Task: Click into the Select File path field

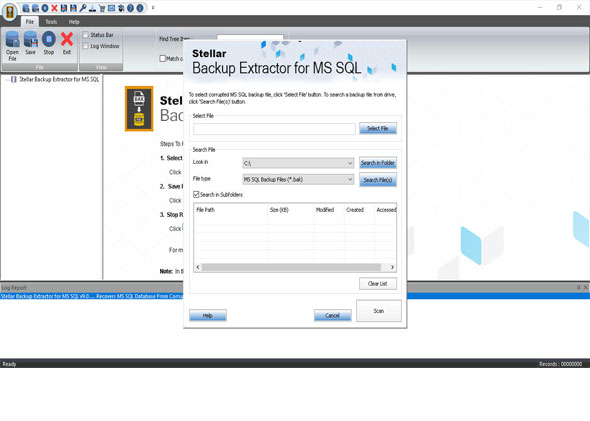Action: point(274,129)
